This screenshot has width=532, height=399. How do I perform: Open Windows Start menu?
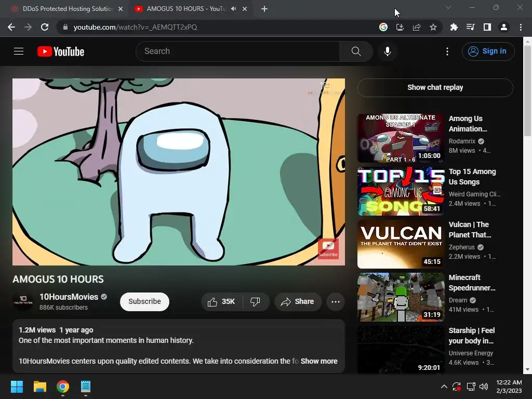pyautogui.click(x=17, y=387)
